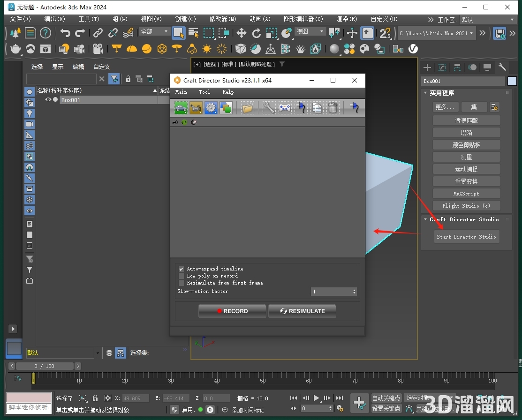Viewport: 522px width, 420px height.
Task: Toggle visibility eye of Box001
Action: click(x=48, y=99)
